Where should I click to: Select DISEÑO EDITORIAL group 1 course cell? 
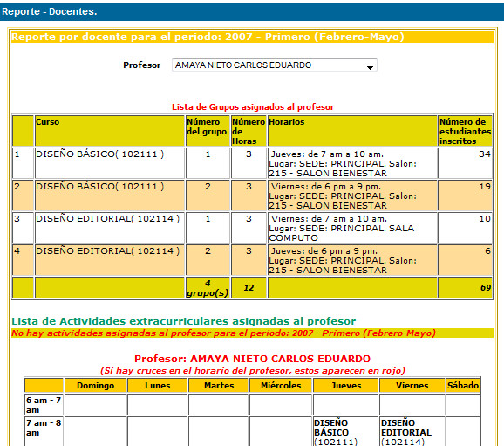coord(109,228)
